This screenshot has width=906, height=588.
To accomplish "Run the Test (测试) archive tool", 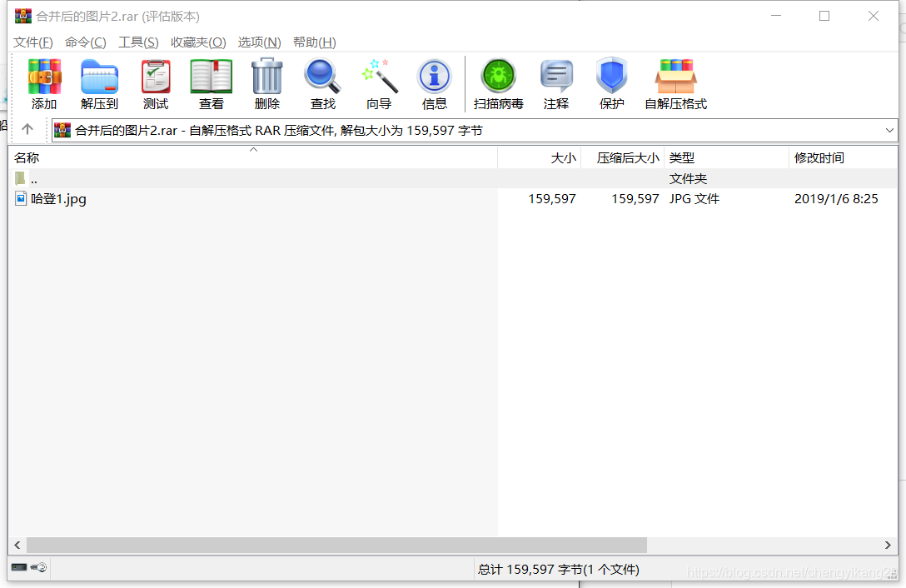I will click(156, 84).
